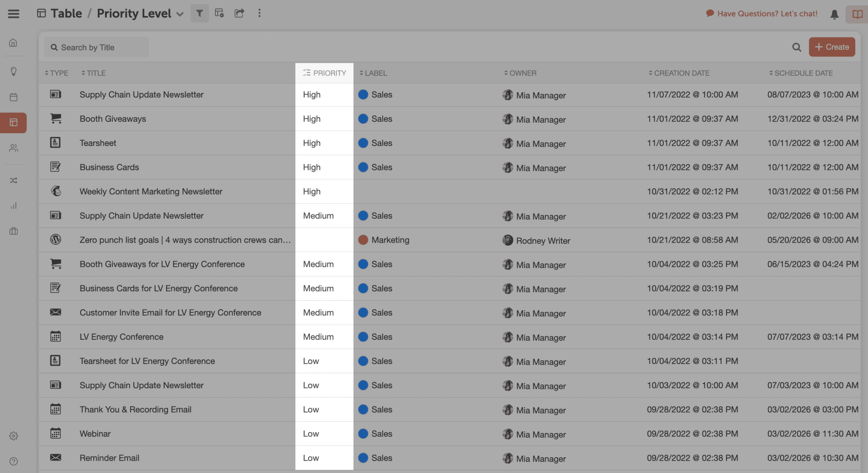Expand the Priority Level view dropdown

180,14
